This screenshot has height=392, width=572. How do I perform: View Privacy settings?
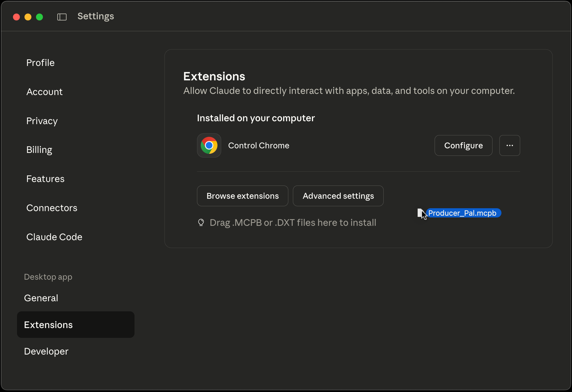(42, 121)
